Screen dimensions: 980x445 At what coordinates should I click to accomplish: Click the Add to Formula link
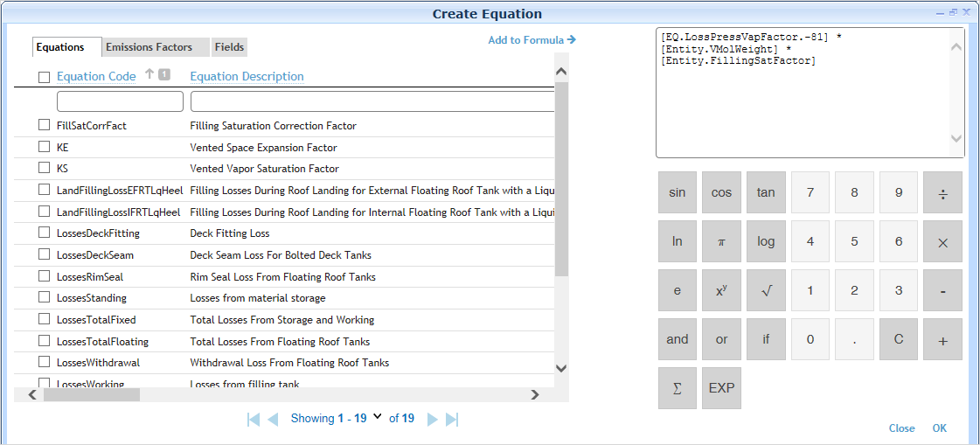pos(532,40)
